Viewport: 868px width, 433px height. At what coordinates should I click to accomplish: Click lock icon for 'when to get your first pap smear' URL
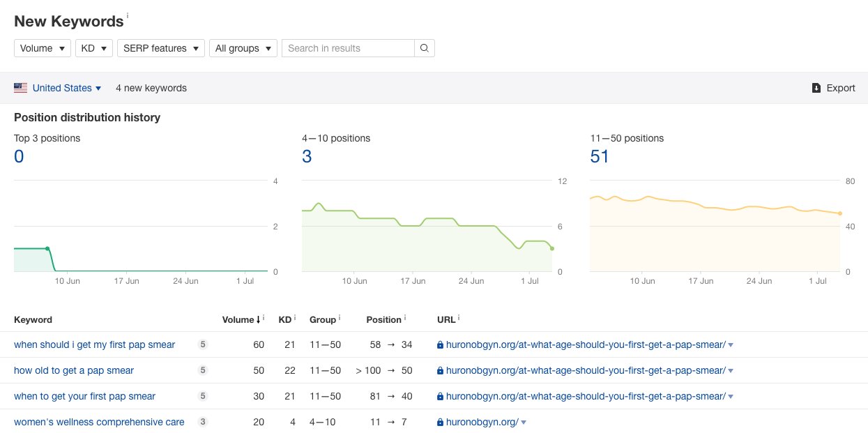click(440, 396)
